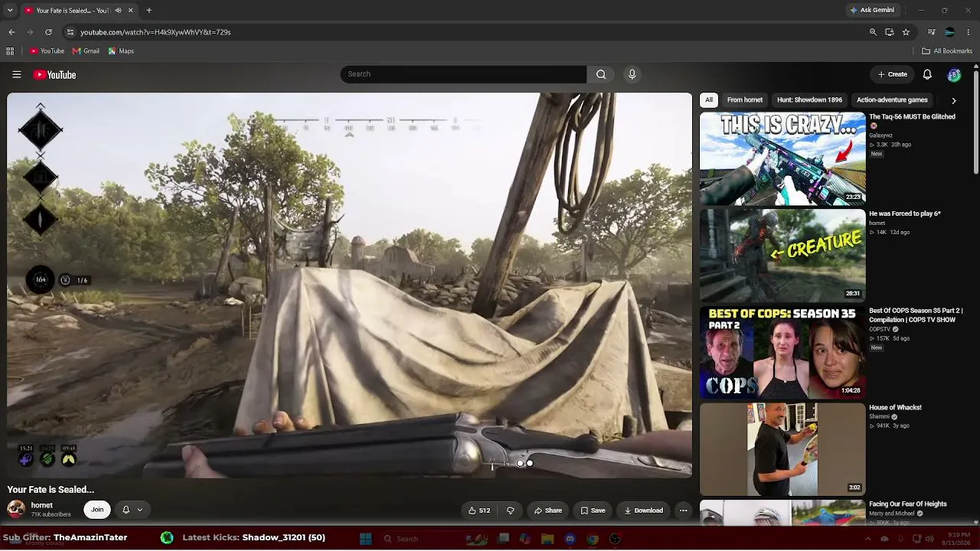The image size is (980, 551).
Task: Click the 'Your Fate is Sealed...' video title
Action: coord(51,490)
